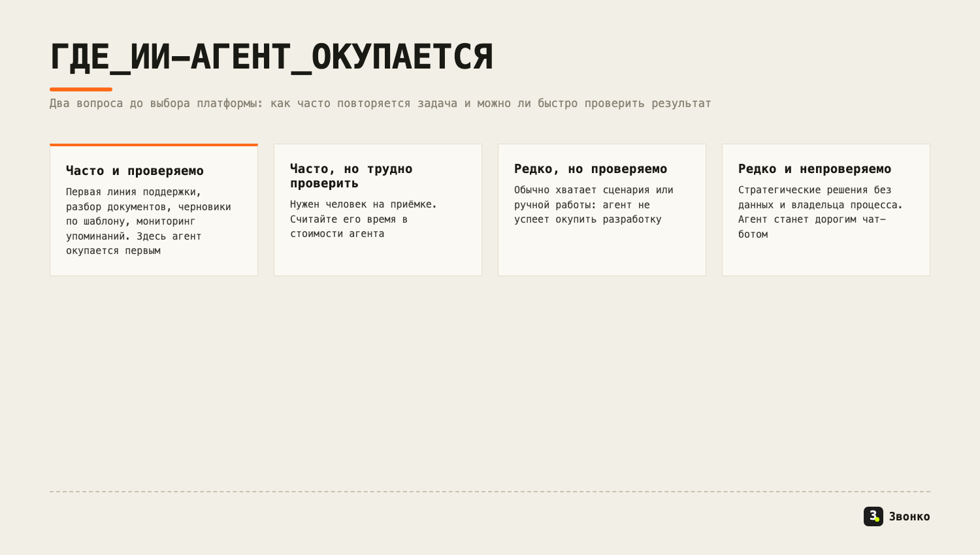
Task: Click the text «Обычно хватает сценария или ручной работы»
Action: coord(594,204)
